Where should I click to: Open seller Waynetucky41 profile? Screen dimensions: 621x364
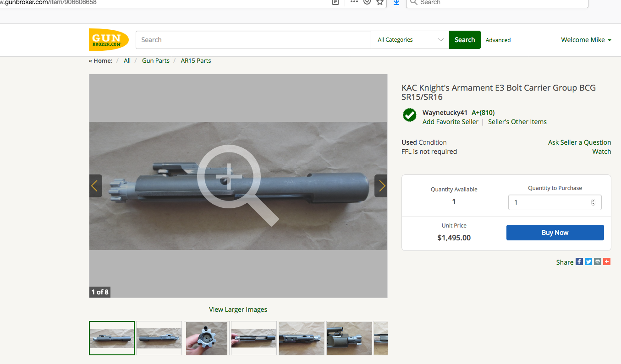(445, 113)
